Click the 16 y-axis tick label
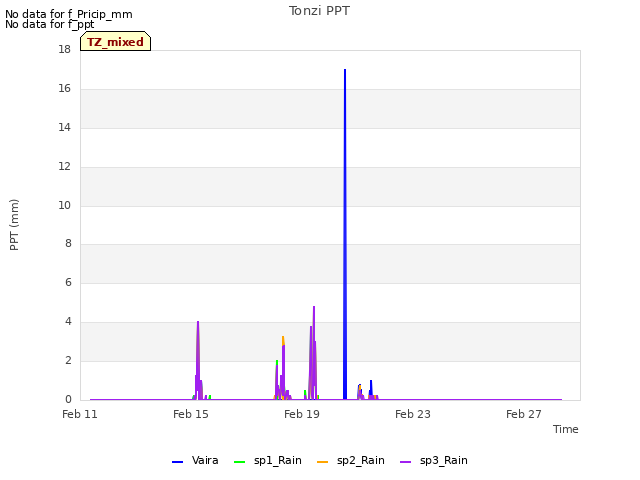 coord(64,89)
